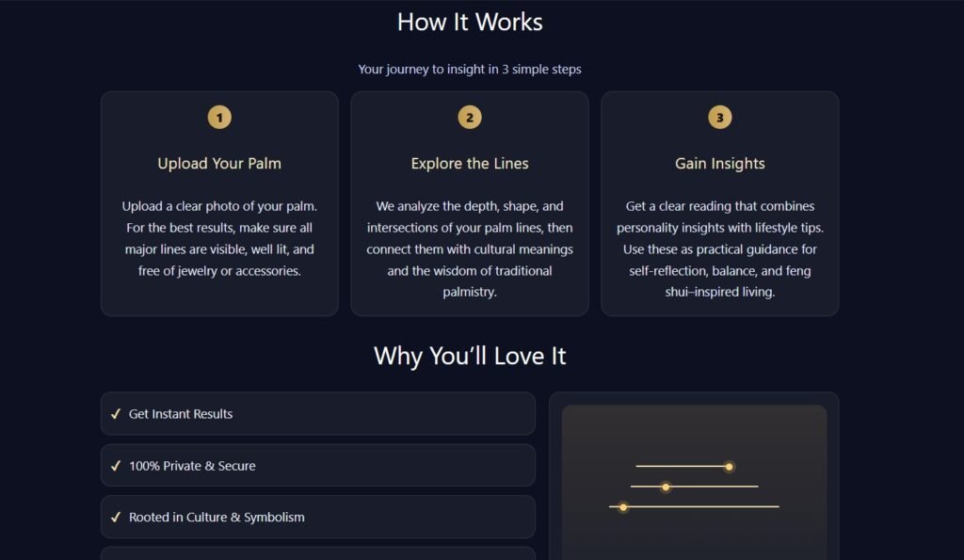Select the Upload Your Palm heading
Viewport: 964px width, 560px height.
click(219, 164)
